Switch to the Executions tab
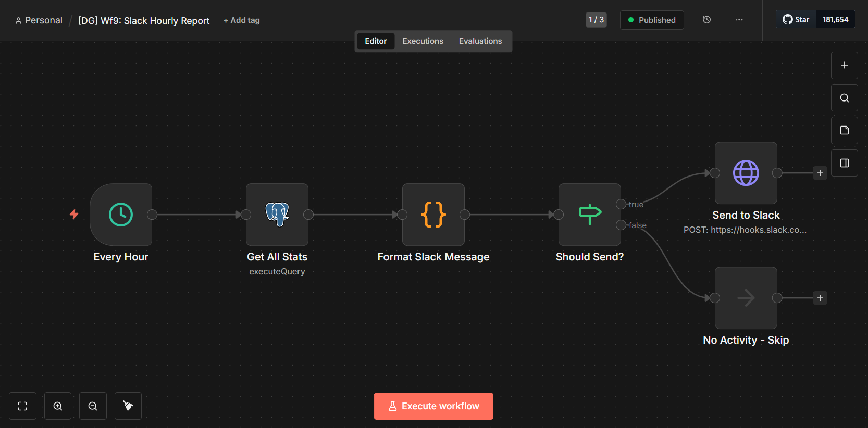The image size is (868, 428). [x=423, y=41]
